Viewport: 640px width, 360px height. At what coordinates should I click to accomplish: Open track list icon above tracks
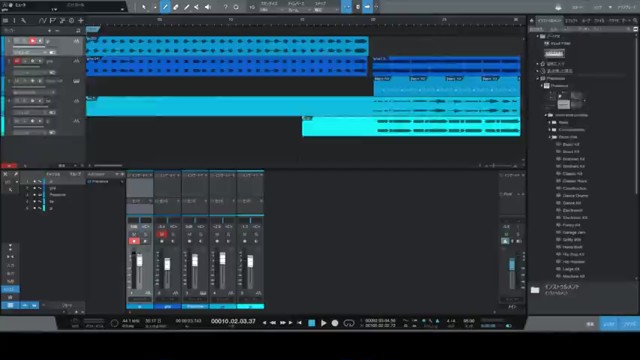point(5,20)
